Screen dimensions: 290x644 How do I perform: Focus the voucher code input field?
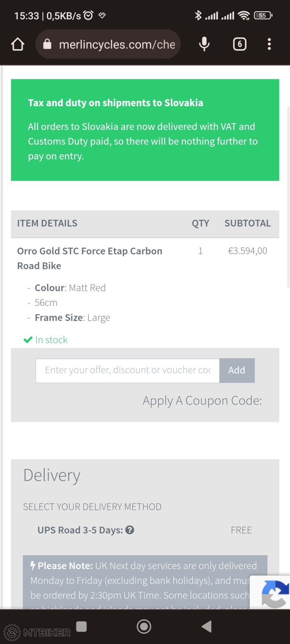tap(127, 370)
